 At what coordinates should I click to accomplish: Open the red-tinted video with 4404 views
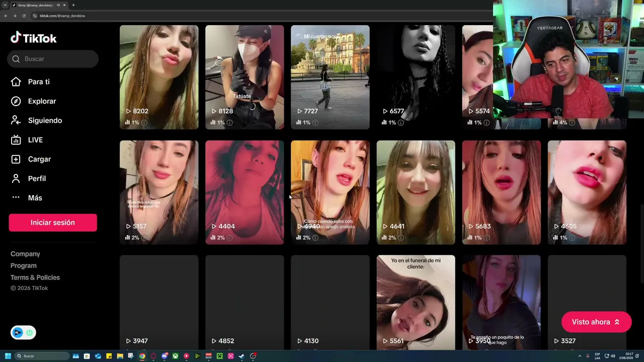pos(245,193)
